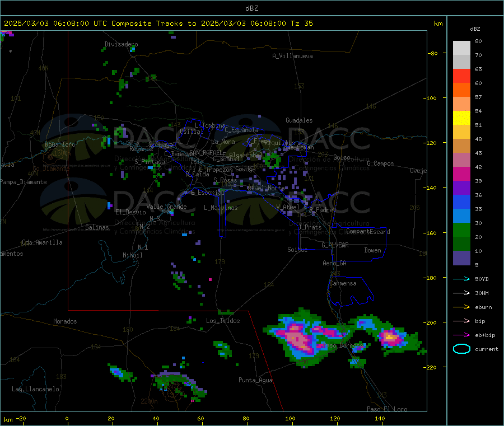Viewport: 504px width, 426px height.
Task: Click the 'C_Española' map label
Action: (241, 130)
